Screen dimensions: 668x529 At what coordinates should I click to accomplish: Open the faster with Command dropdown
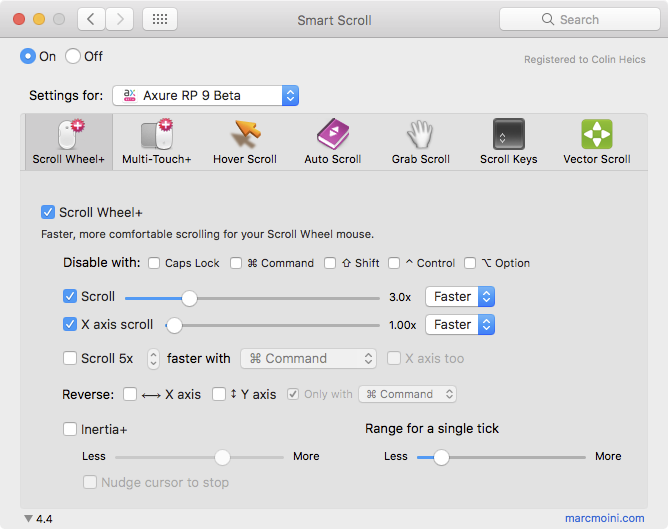(309, 359)
